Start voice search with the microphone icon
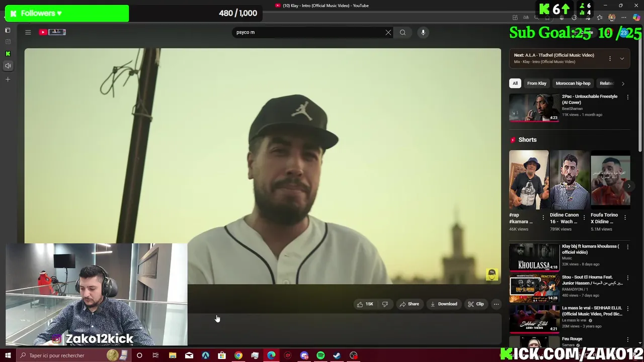 pos(423,32)
